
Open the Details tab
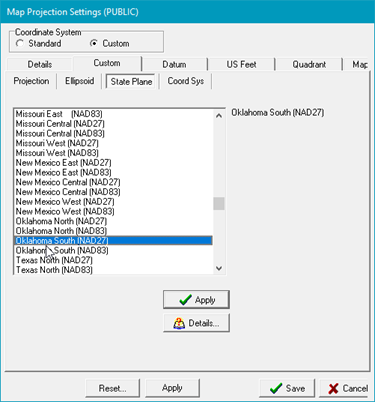pyautogui.click(x=40, y=64)
